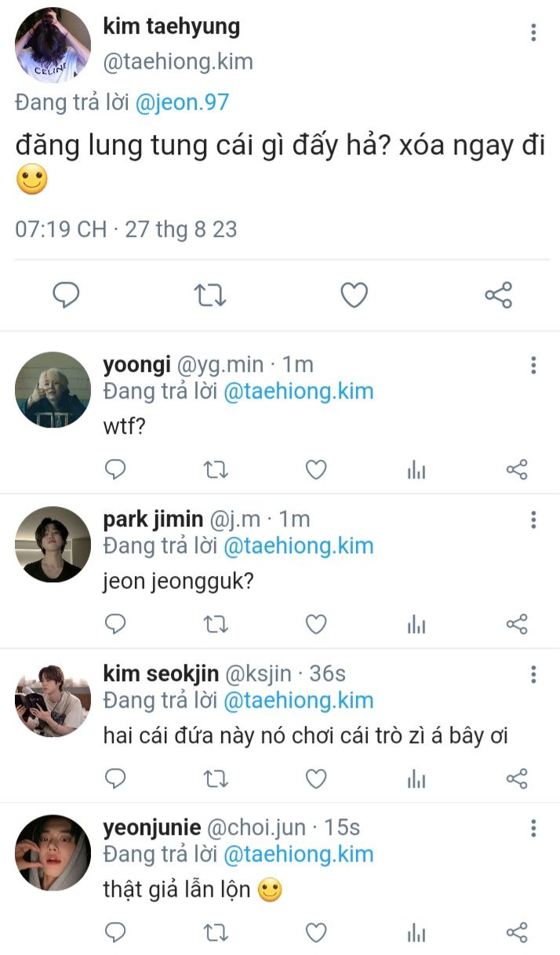Viewport: 560px width, 955px height.
Task: Retweet kim seokjin's reply
Action: pos(215,778)
